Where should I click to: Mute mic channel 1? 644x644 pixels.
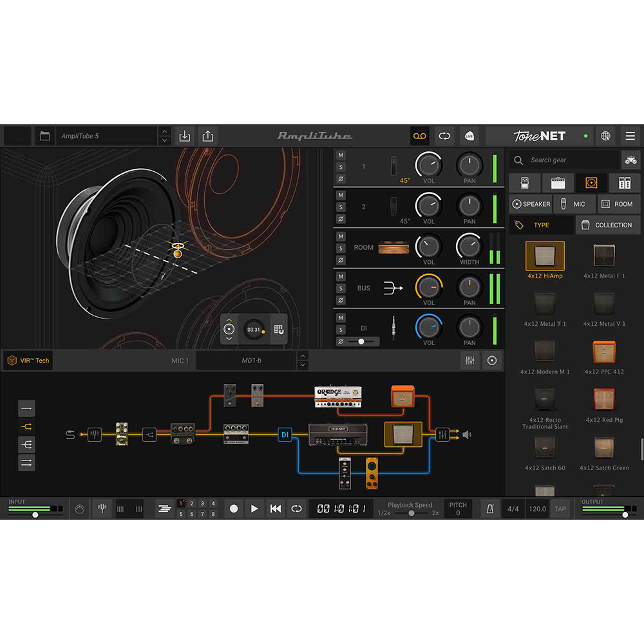(341, 155)
